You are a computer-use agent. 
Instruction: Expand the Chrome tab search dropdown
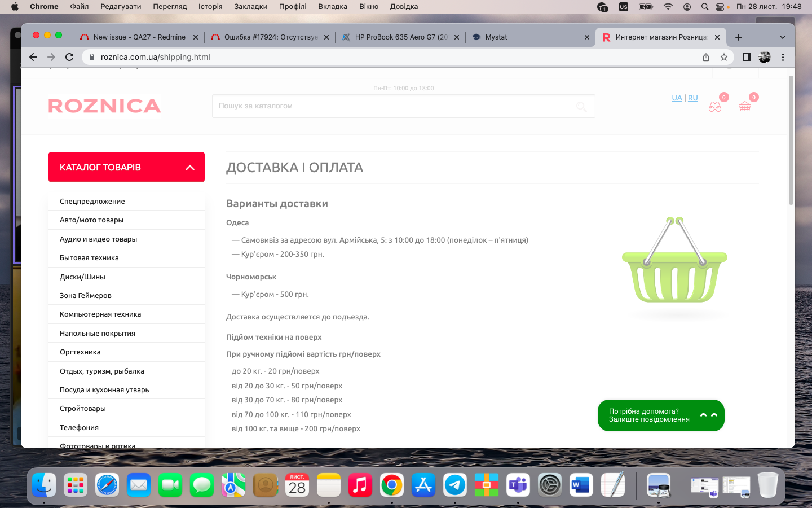coord(782,37)
